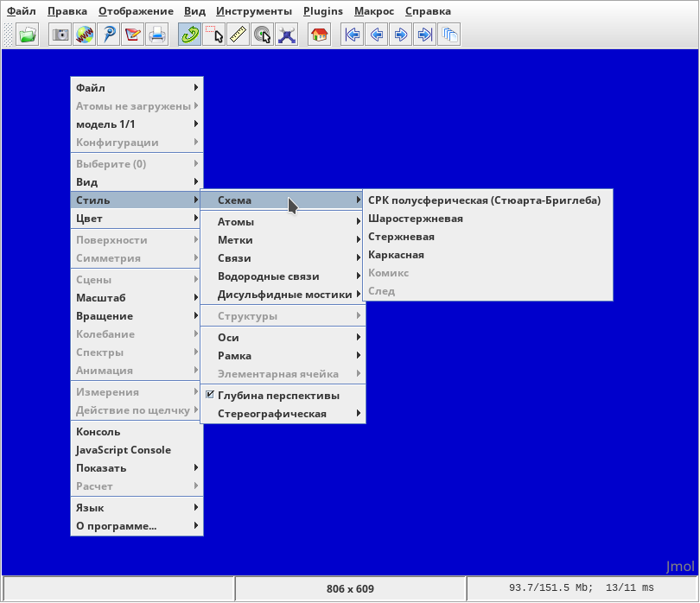This screenshot has height=603, width=700.
Task: Expand the Связи submenu
Action: [283, 258]
